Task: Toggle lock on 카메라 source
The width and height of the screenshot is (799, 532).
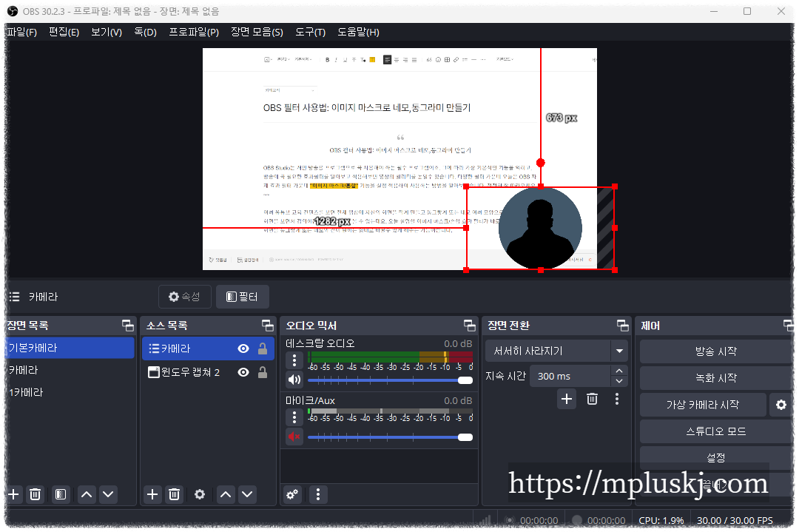Action: 263,349
